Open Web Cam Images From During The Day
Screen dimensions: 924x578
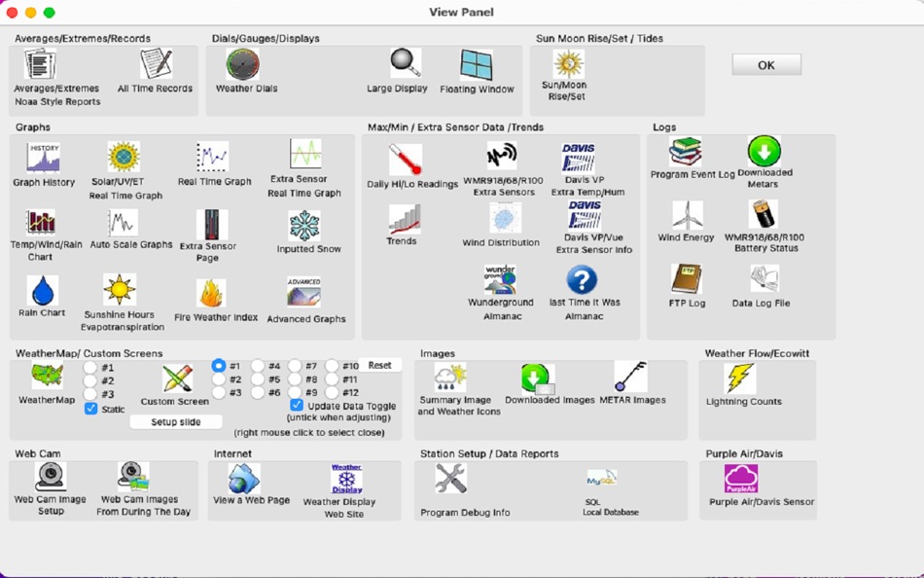[133, 477]
